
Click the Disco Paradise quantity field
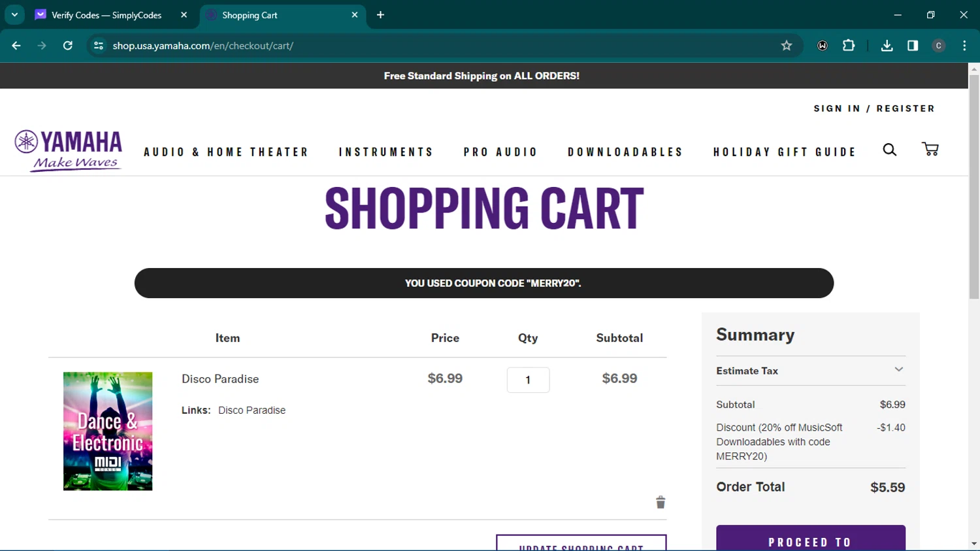[x=528, y=380]
